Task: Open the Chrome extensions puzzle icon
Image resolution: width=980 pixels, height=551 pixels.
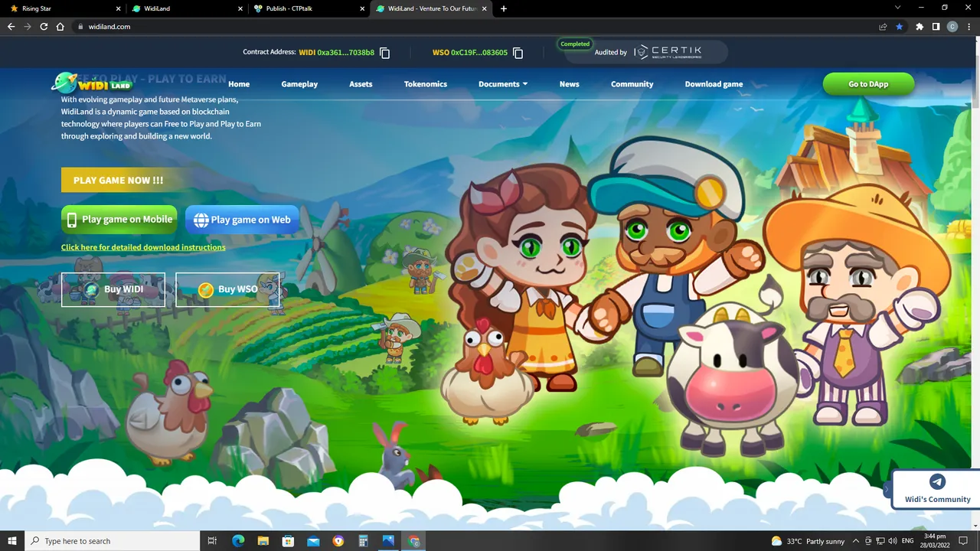Action: (x=920, y=26)
